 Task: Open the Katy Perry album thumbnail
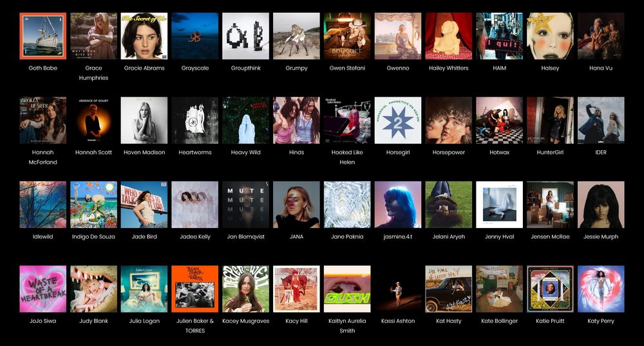pyautogui.click(x=601, y=289)
